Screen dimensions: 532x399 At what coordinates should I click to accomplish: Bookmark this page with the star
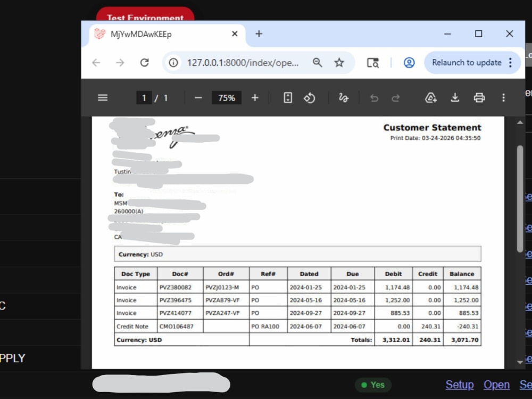tap(339, 62)
